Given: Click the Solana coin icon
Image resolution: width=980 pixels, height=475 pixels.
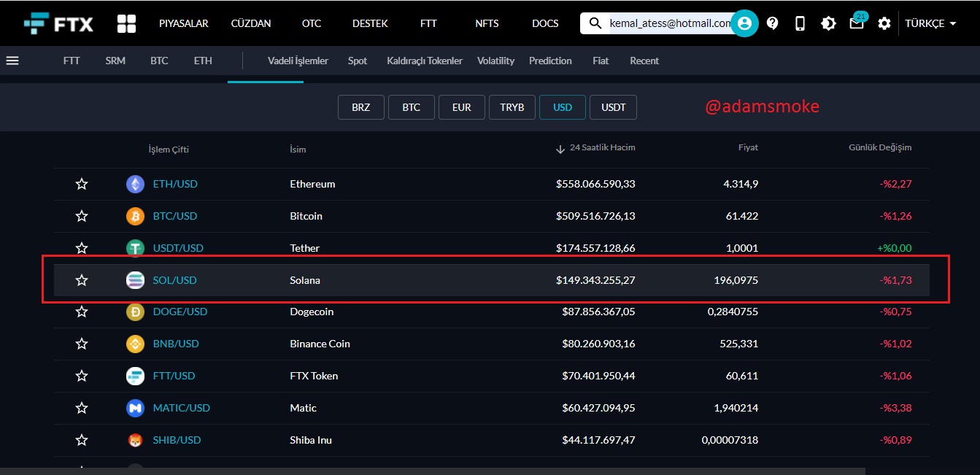Looking at the screenshot, I should pos(135,280).
